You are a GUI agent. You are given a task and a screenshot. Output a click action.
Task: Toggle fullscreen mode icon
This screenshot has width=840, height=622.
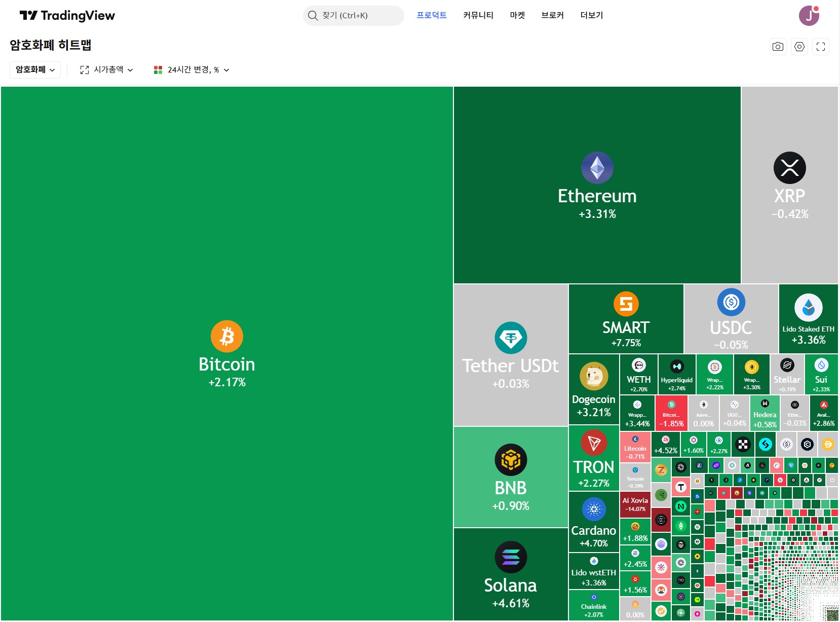click(821, 47)
